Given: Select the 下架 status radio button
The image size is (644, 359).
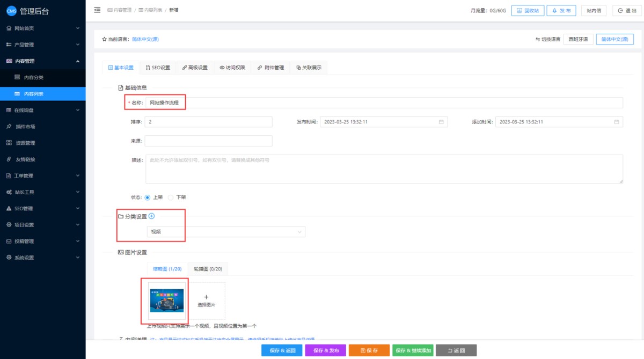Looking at the screenshot, I should click(171, 197).
